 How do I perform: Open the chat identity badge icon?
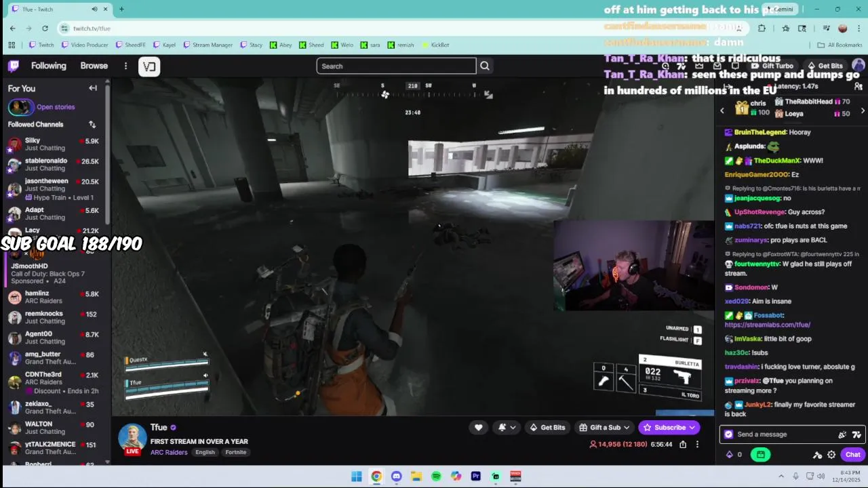click(729, 434)
